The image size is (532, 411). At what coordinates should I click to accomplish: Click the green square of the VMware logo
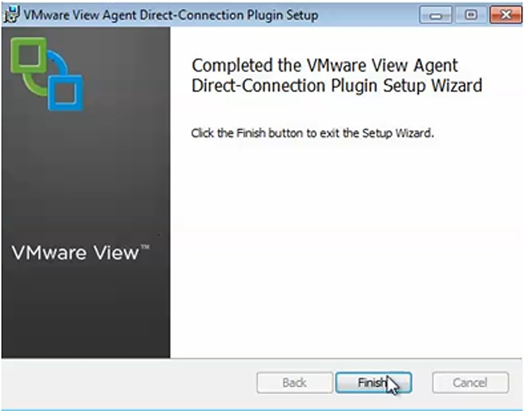pyautogui.click(x=29, y=56)
